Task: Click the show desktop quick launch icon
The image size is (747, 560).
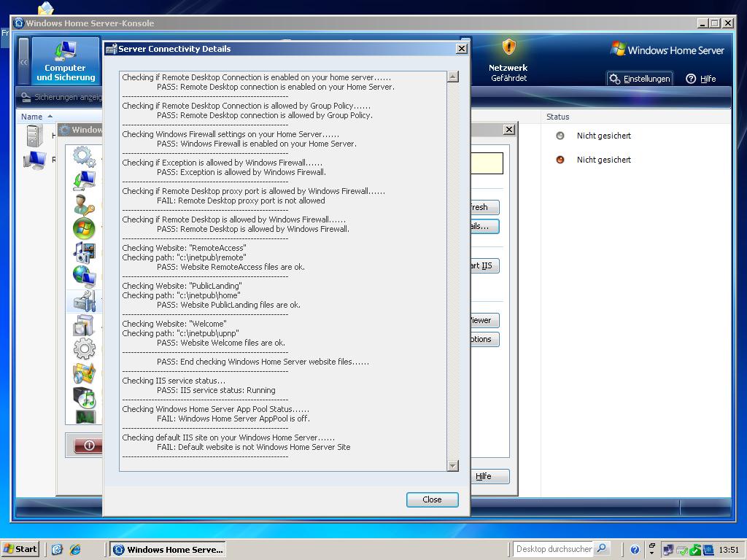Action: tap(57, 550)
